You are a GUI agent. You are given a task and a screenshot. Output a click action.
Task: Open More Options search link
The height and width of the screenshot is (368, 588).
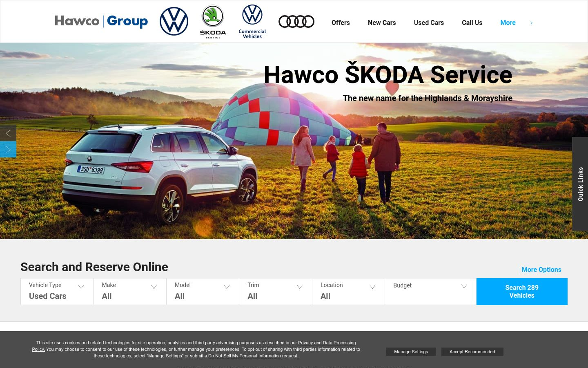pyautogui.click(x=541, y=269)
